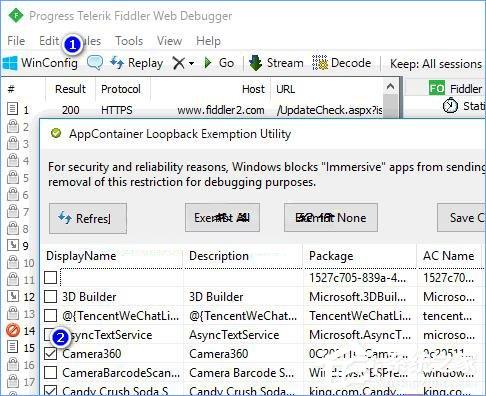Click the Save Changes button
The width and height of the screenshot is (486, 396).
tap(462, 218)
